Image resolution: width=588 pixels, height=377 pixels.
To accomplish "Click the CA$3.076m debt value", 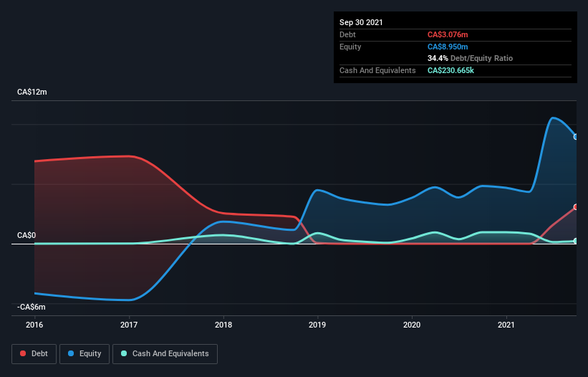I will coord(448,34).
